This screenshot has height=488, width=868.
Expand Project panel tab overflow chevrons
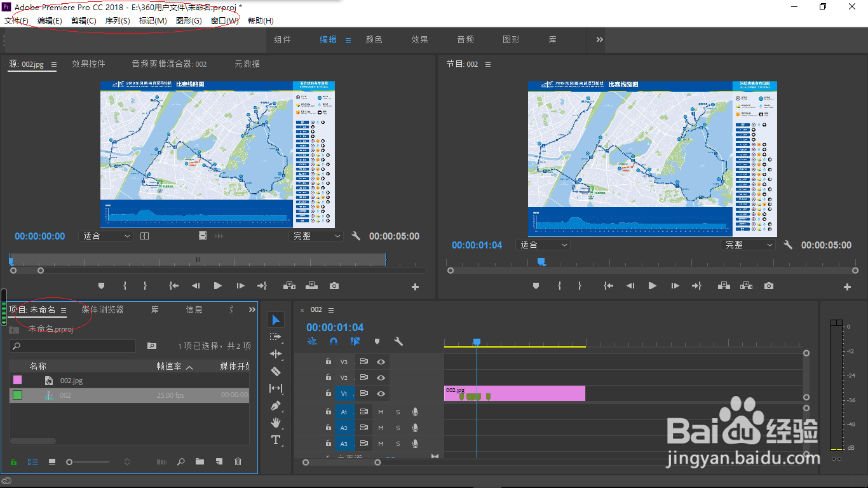tap(252, 309)
